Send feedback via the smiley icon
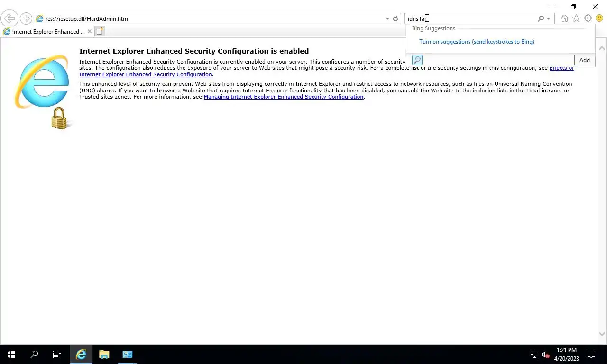This screenshot has width=607, height=364. [x=599, y=18]
